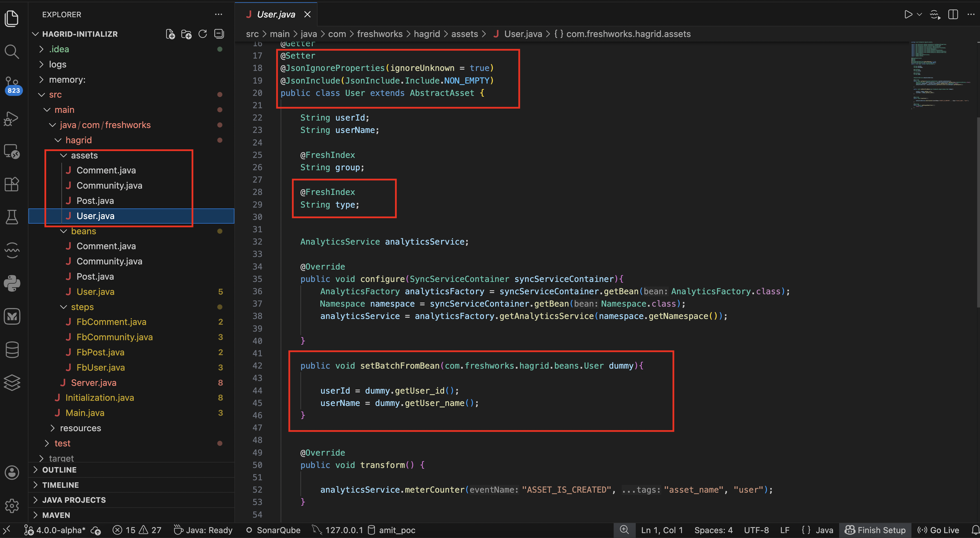This screenshot has height=538, width=980.
Task: Collapse the assets folder
Action: (x=131, y=155)
